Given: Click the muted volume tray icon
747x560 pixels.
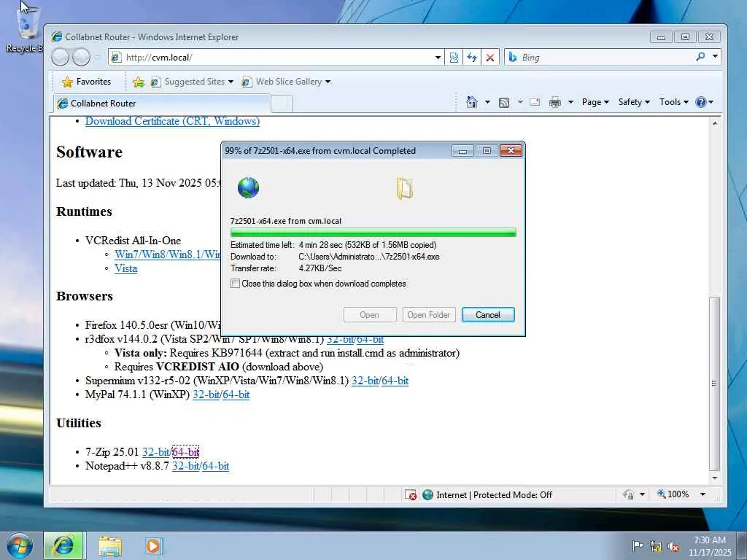Looking at the screenshot, I should (673, 547).
